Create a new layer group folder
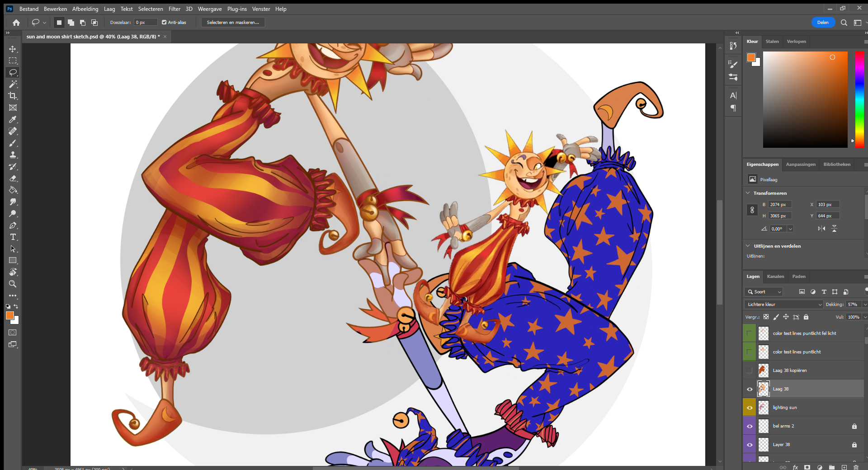This screenshot has height=470, width=868. 832,467
